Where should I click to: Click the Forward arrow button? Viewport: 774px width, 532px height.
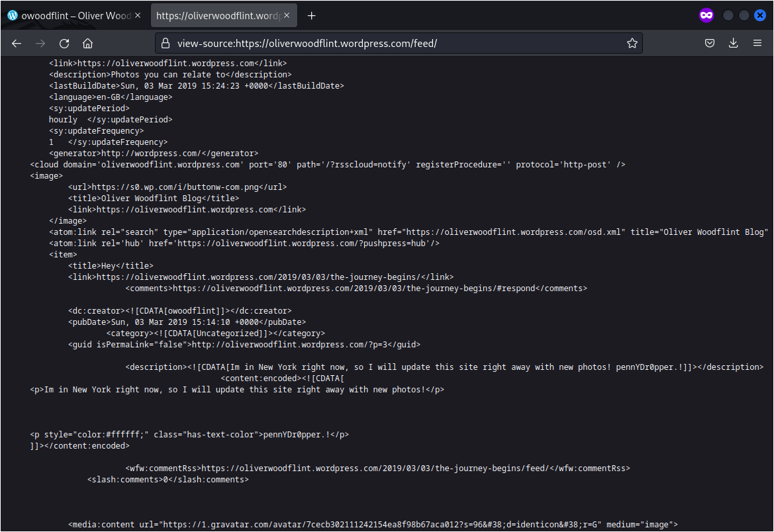[40, 44]
